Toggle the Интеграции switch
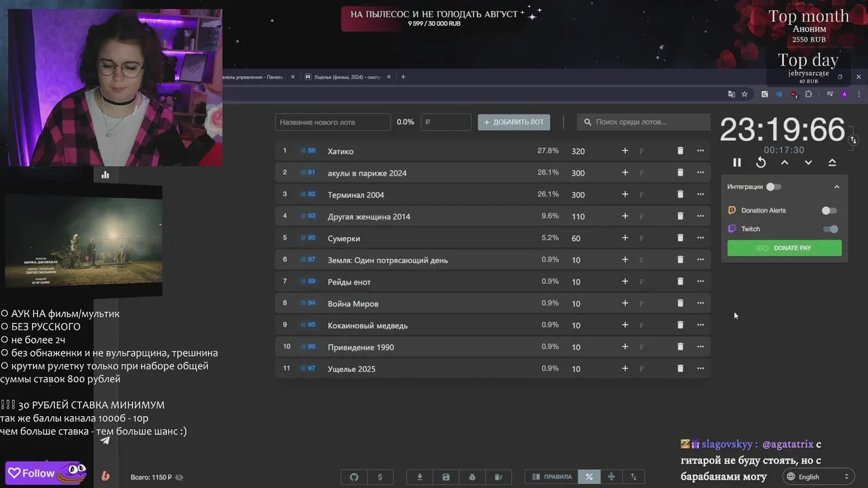 tap(773, 186)
